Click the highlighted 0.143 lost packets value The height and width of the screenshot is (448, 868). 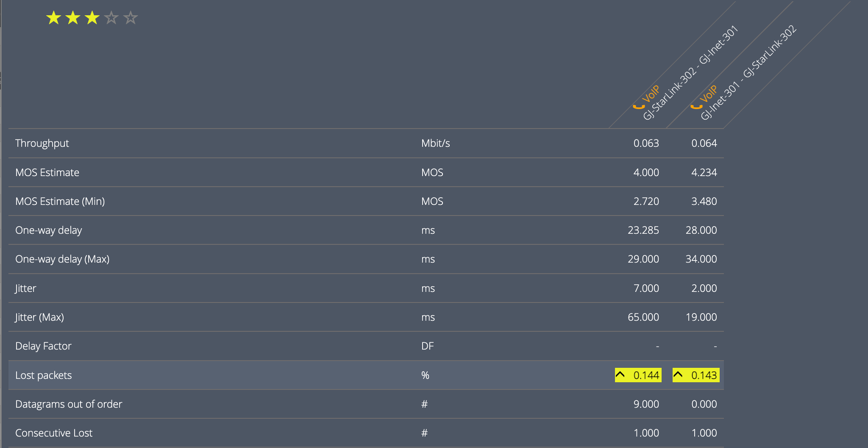coord(704,375)
